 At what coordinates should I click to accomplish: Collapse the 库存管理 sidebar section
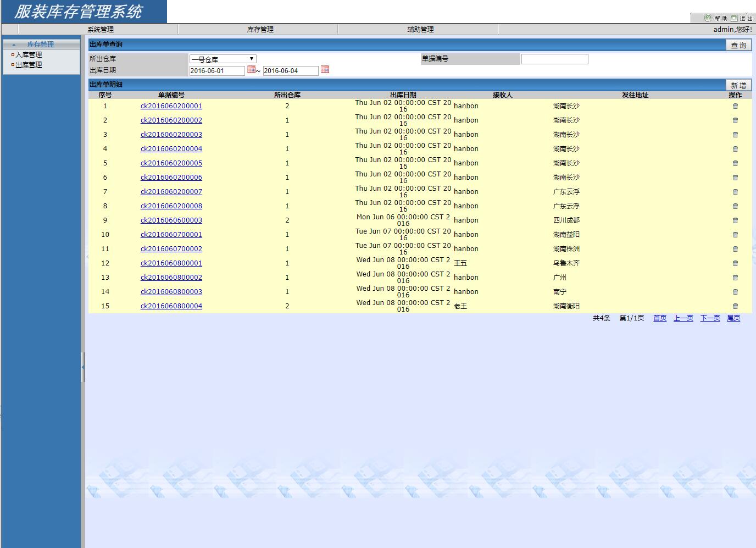(x=14, y=45)
